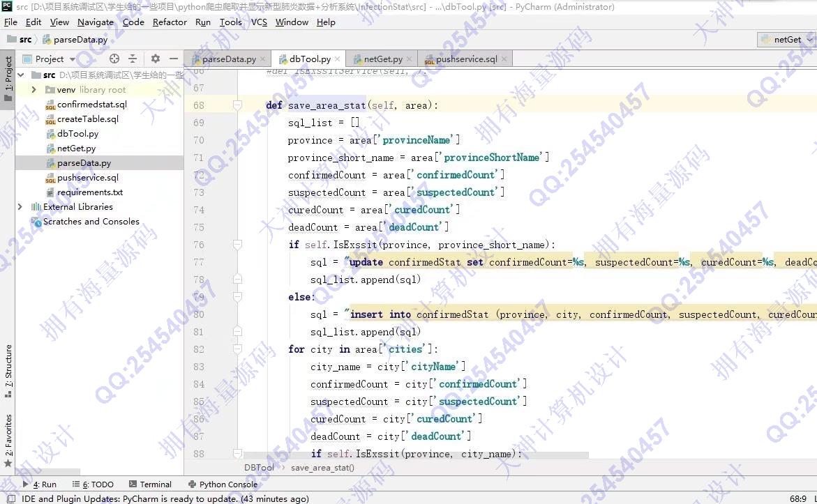
Task: Toggle the 1: Project side tool button
Action: tap(8, 79)
